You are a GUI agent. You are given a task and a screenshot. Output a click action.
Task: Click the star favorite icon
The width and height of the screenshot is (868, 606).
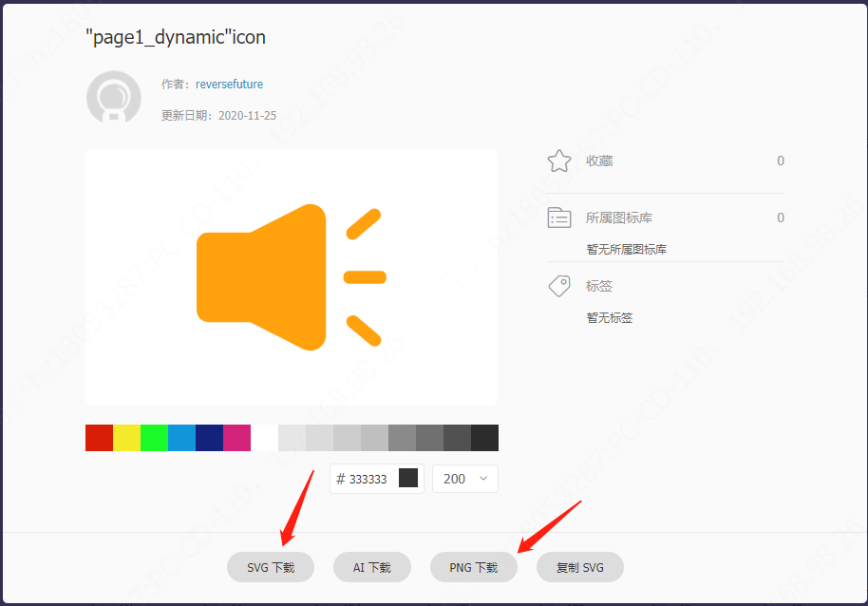(559, 161)
